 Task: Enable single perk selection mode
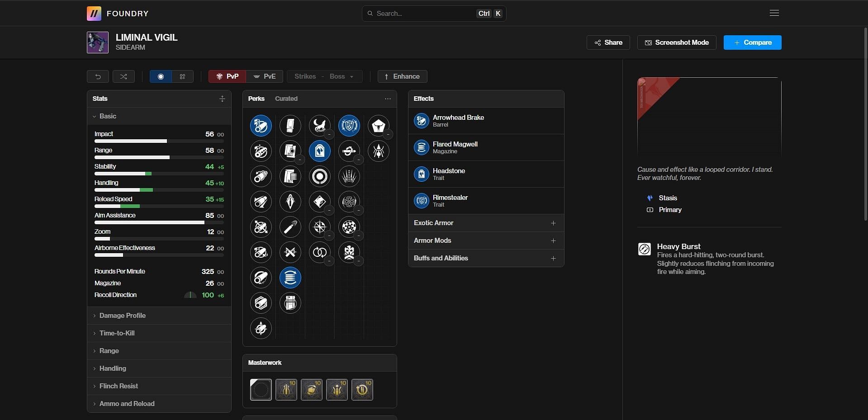pyautogui.click(x=161, y=76)
